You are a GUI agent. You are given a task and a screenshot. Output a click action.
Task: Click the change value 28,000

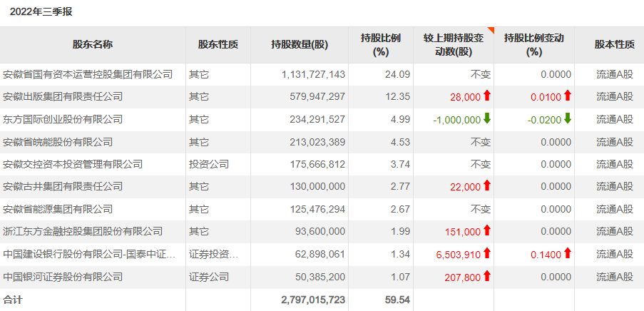465,98
